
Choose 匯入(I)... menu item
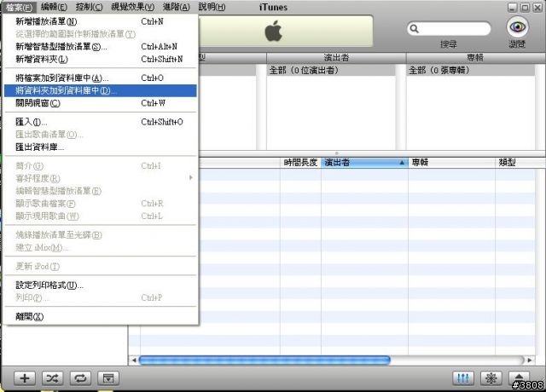click(101, 122)
